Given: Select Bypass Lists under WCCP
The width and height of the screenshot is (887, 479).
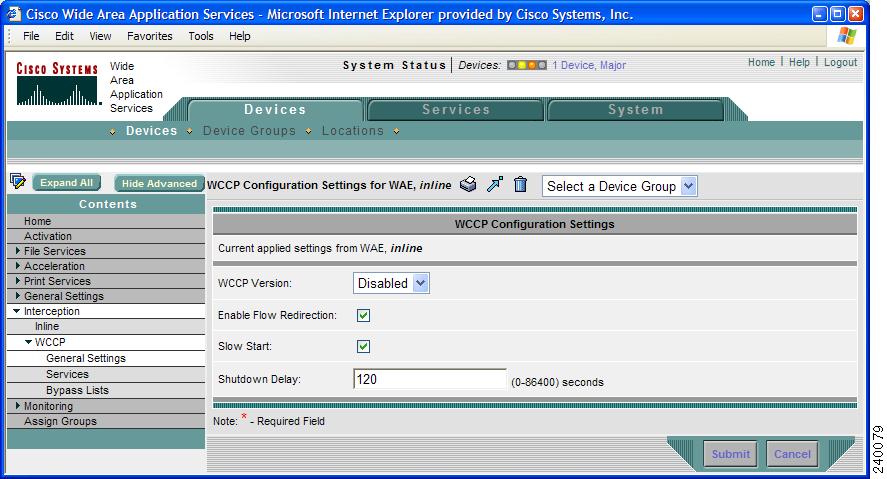Looking at the screenshot, I should point(77,390).
